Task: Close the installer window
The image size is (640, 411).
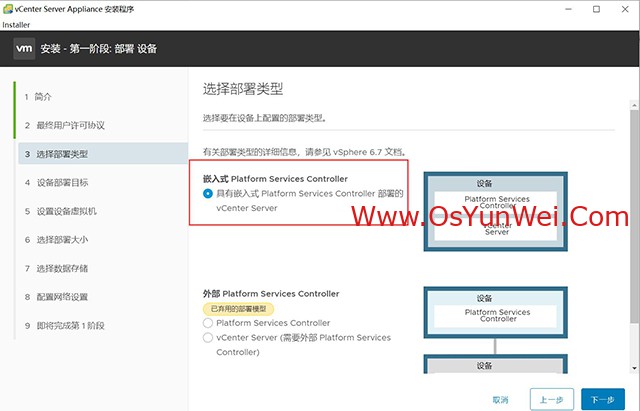Action: click(x=625, y=9)
